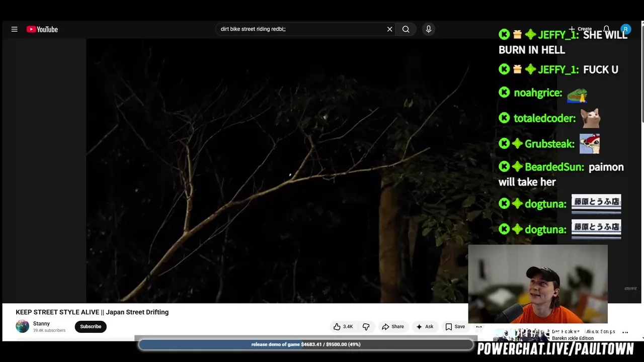644x362 pixels.
Task: Click chat user noahgrice's name
Action: (x=538, y=93)
